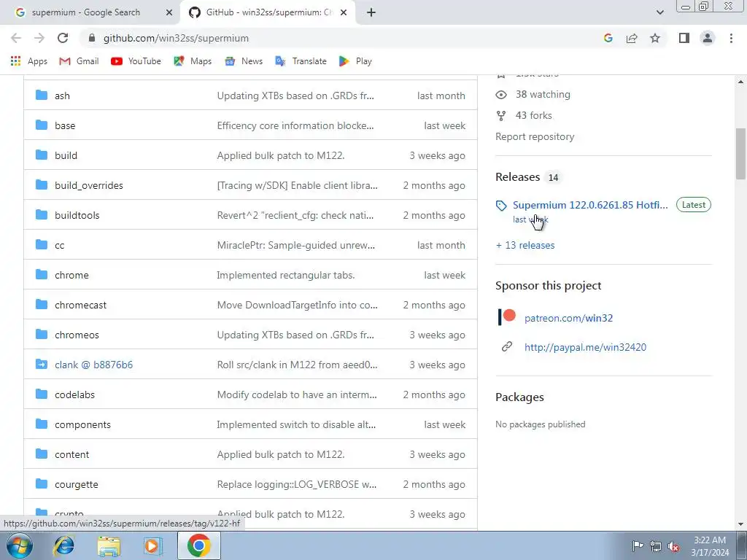Bookmark this page with the star icon
This screenshot has width=747, height=560.
655,38
